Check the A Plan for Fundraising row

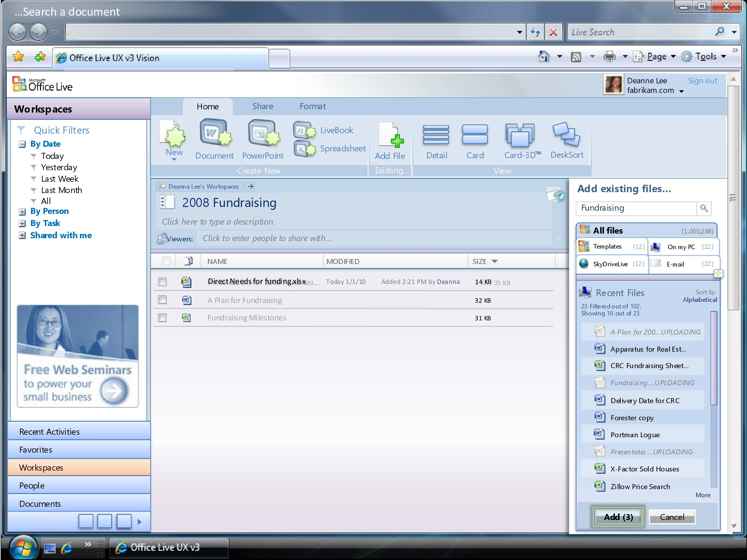point(162,300)
